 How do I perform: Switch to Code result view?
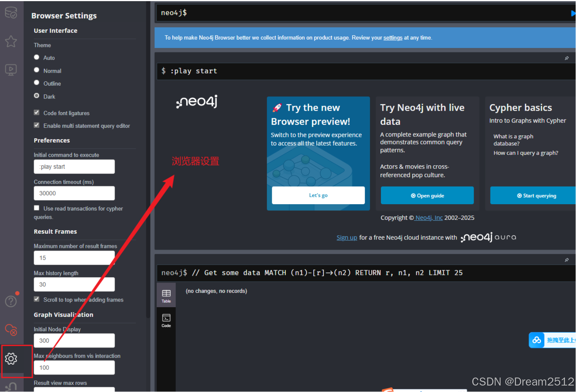(166, 321)
